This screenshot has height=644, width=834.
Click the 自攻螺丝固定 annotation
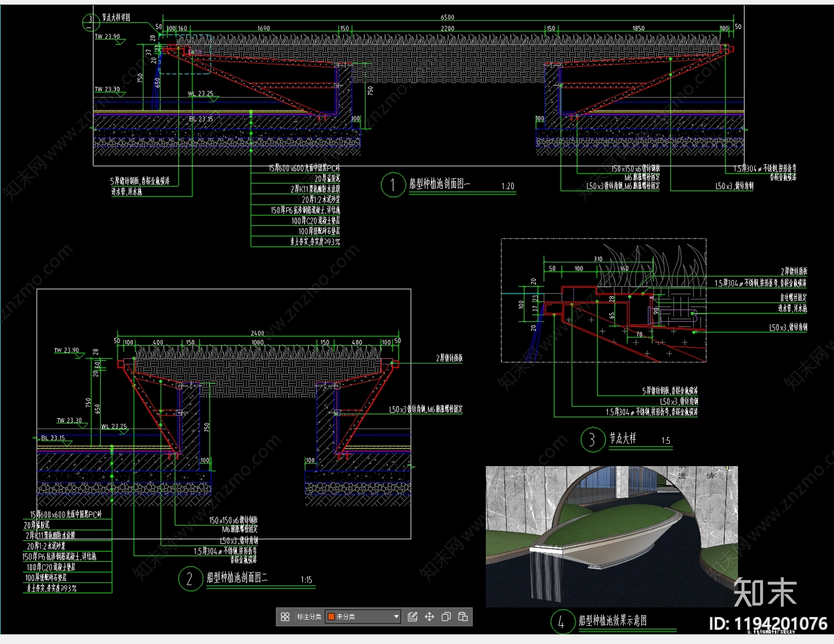793,297
